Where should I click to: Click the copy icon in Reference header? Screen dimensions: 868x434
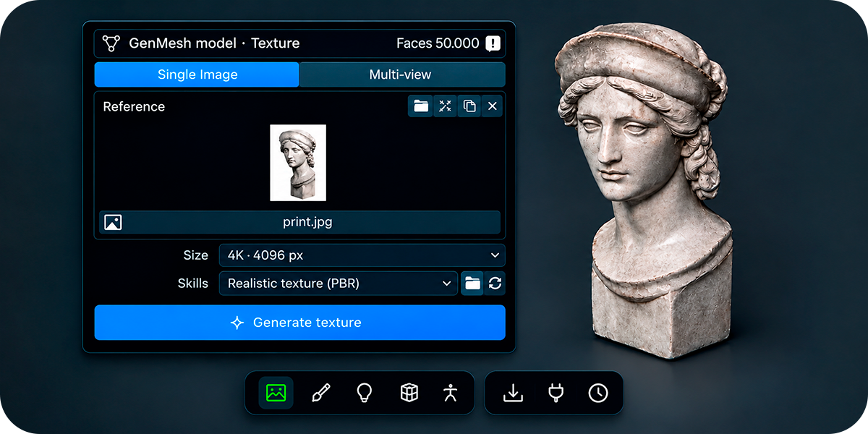click(x=469, y=106)
